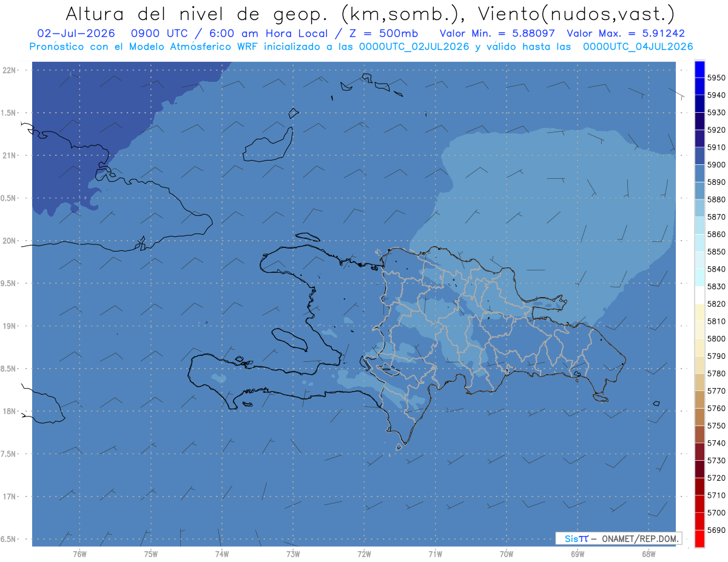Click the '74W' longitude label

pos(221,554)
